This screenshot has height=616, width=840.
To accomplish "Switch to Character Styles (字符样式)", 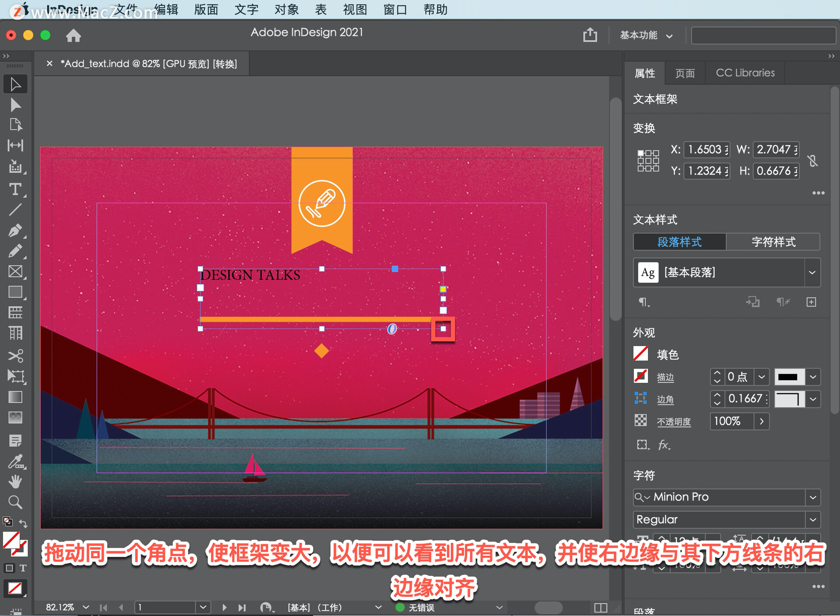I will point(773,241).
